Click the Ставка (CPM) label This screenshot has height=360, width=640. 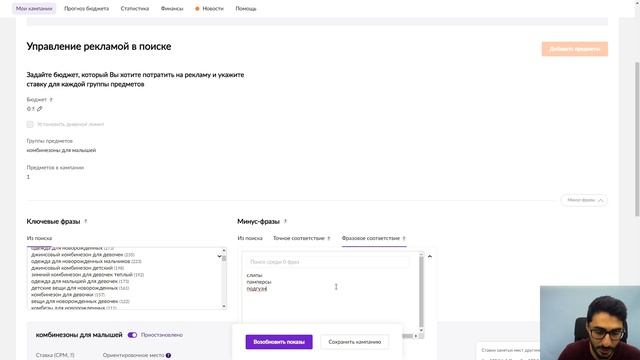(55, 356)
